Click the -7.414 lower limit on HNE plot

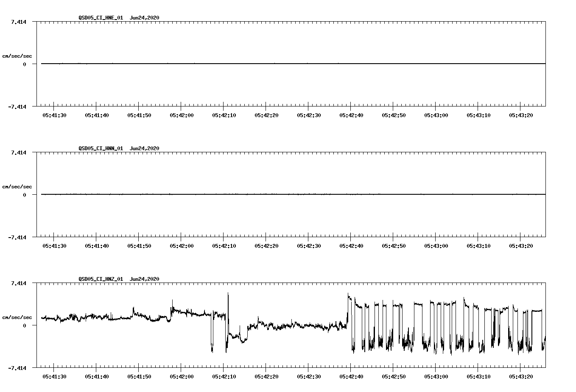pyautogui.click(x=17, y=107)
